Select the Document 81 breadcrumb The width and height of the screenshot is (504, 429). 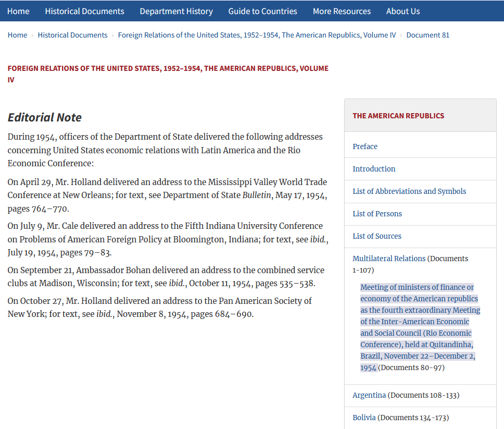point(428,35)
